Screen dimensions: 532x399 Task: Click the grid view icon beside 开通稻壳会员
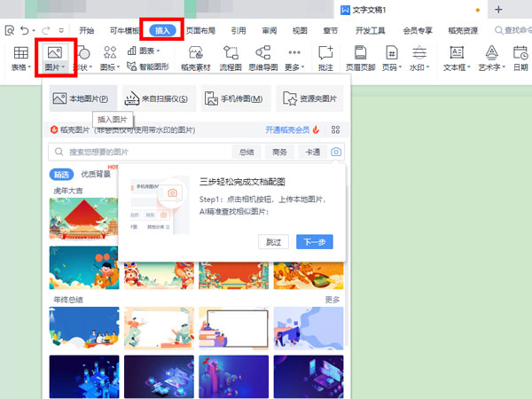coord(336,129)
